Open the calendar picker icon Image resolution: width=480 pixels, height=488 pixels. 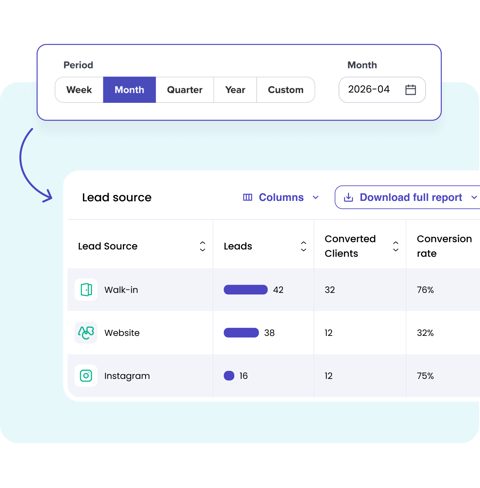pos(410,90)
